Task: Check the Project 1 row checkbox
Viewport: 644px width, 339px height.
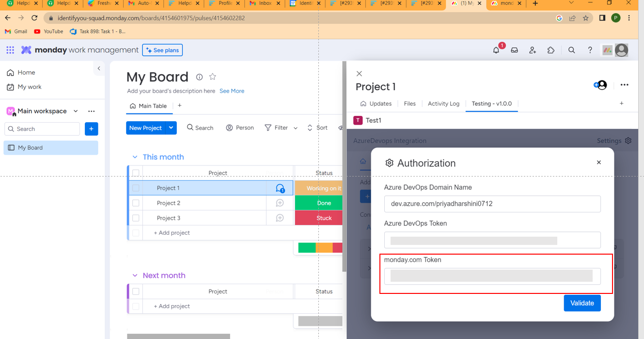Action: (x=136, y=188)
